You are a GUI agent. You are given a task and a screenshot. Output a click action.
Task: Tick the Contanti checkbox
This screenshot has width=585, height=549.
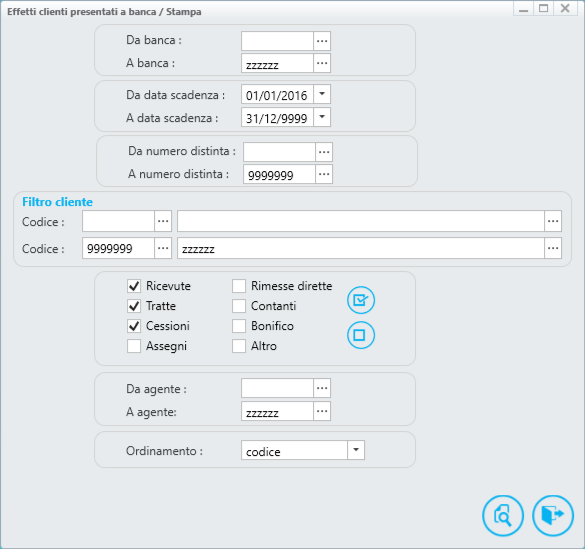(x=239, y=306)
